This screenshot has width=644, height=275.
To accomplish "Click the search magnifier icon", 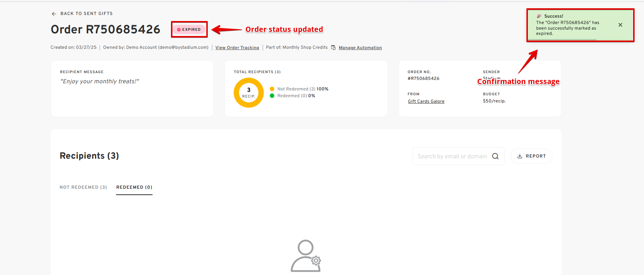I will (496, 156).
